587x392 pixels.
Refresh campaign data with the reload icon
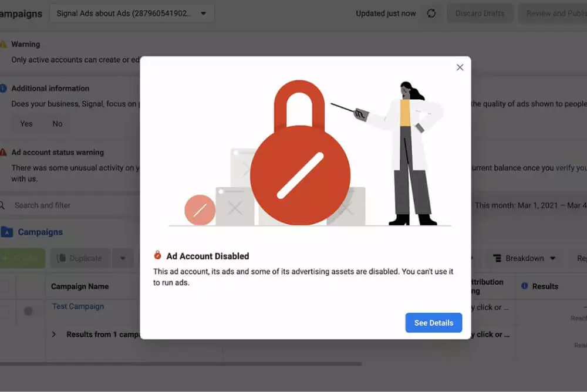point(431,13)
